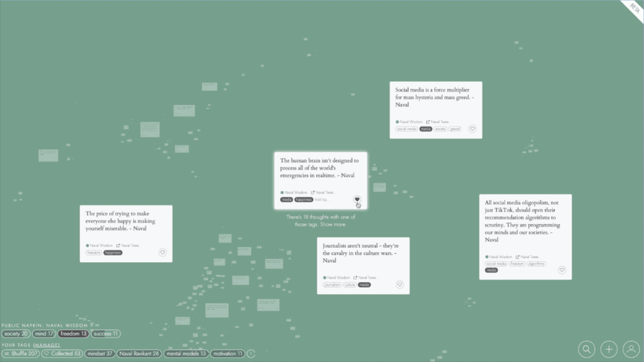Click Add tag field on human brain card

322,200
